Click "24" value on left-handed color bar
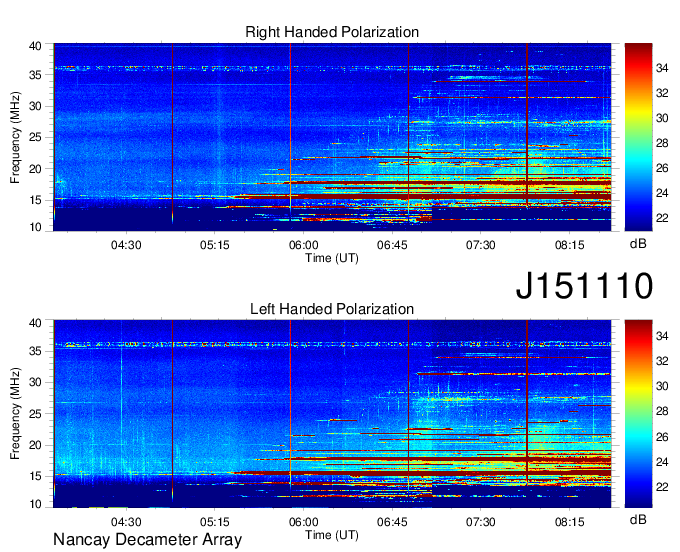The image size is (680, 552). pyautogui.click(x=662, y=462)
